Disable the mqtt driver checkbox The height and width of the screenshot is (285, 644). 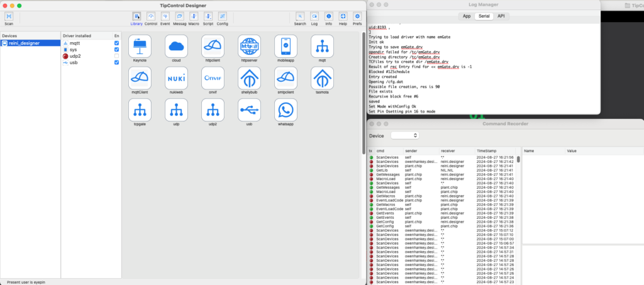coord(116,43)
